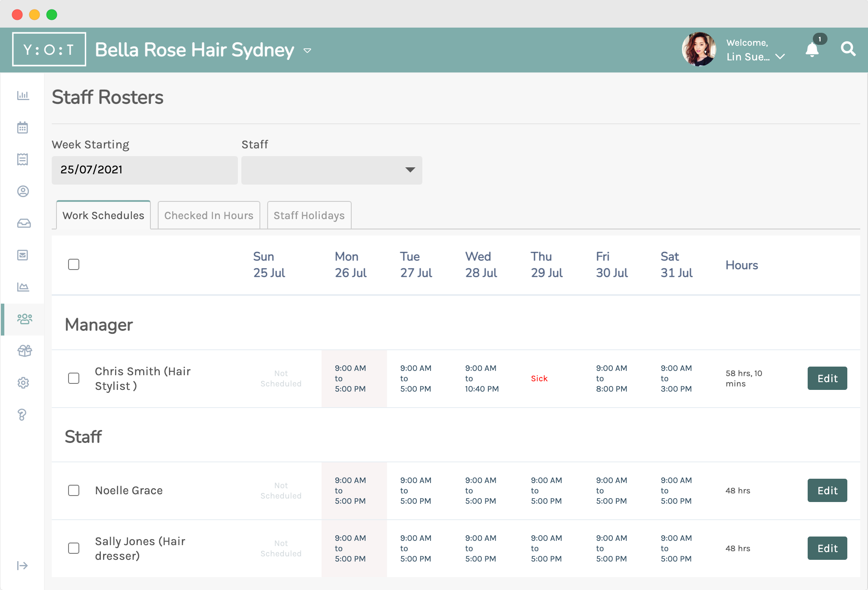The image size is (868, 590).
Task: Open the Staff filter dropdown
Action: (x=332, y=170)
